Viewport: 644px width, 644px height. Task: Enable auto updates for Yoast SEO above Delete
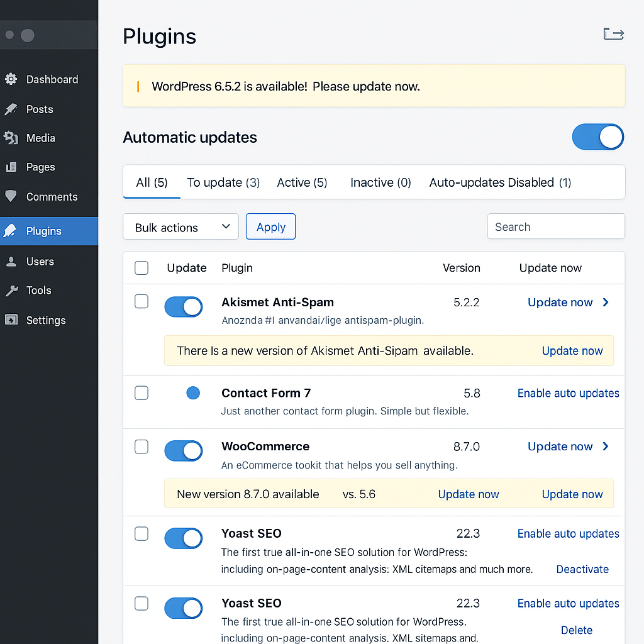pyautogui.click(x=568, y=603)
